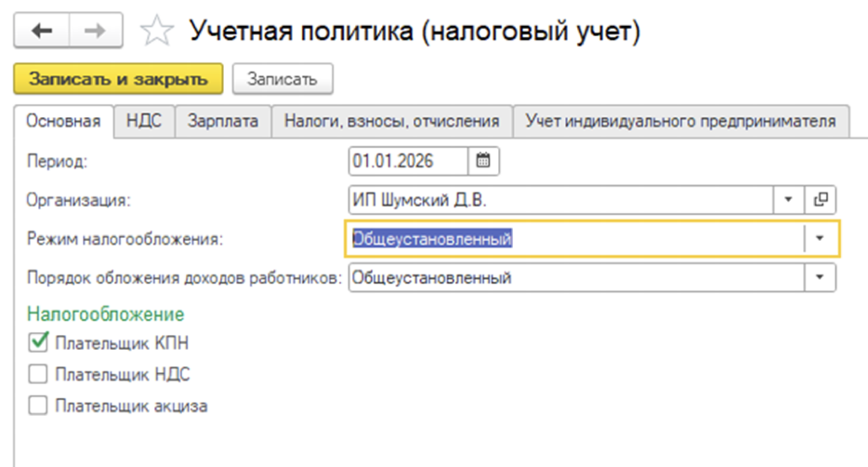Open calendar picker for the Период field

[x=483, y=161]
